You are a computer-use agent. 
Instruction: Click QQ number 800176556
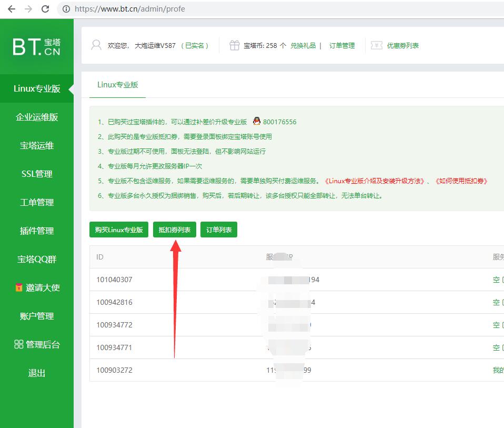pos(280,122)
